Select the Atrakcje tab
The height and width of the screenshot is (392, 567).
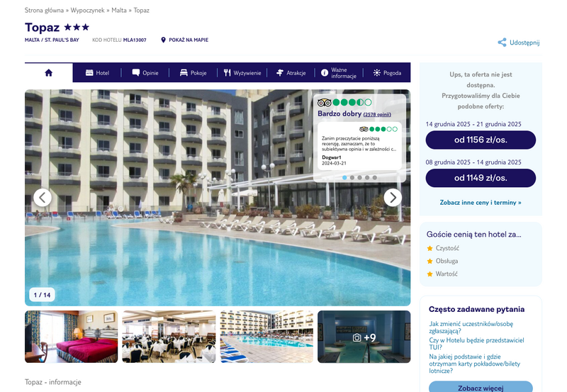click(291, 73)
